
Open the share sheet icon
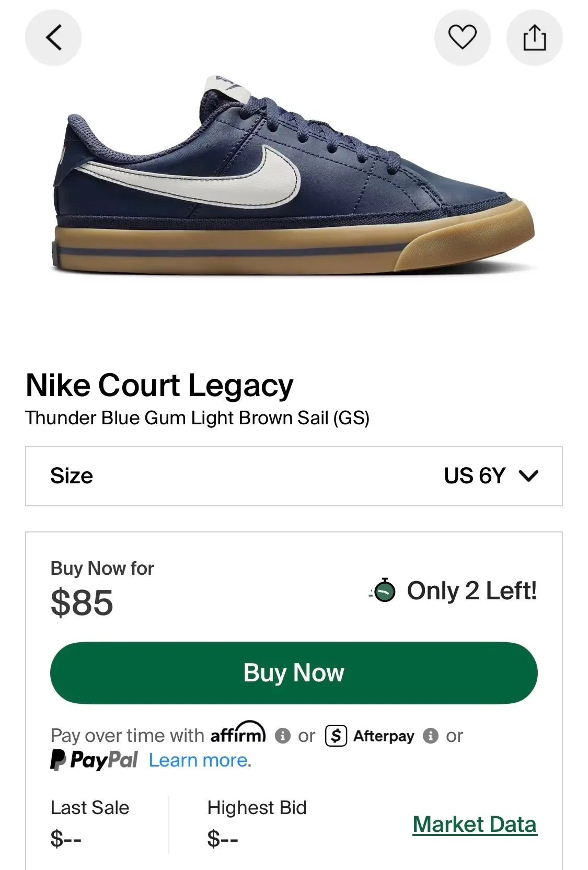click(535, 38)
